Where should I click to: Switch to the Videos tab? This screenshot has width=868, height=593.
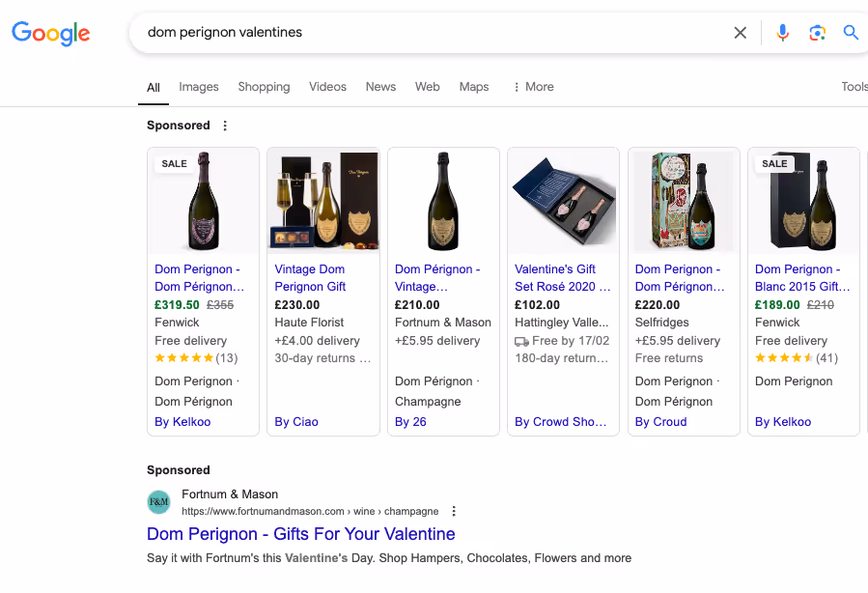pos(327,87)
